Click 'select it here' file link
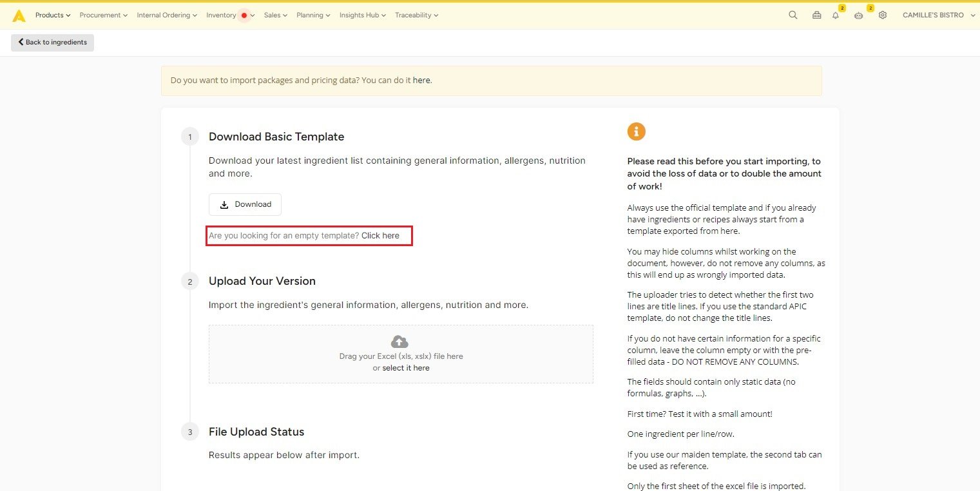The width and height of the screenshot is (980, 491). (405, 368)
